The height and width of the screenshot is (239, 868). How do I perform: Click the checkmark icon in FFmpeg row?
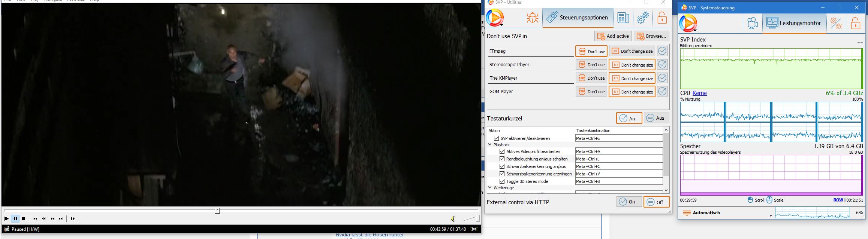click(x=662, y=51)
